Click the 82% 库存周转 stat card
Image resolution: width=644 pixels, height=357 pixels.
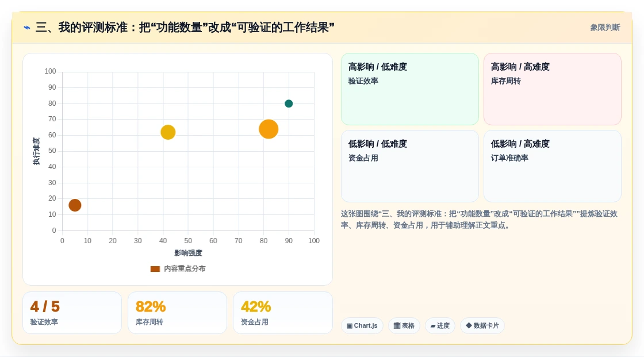click(x=178, y=313)
